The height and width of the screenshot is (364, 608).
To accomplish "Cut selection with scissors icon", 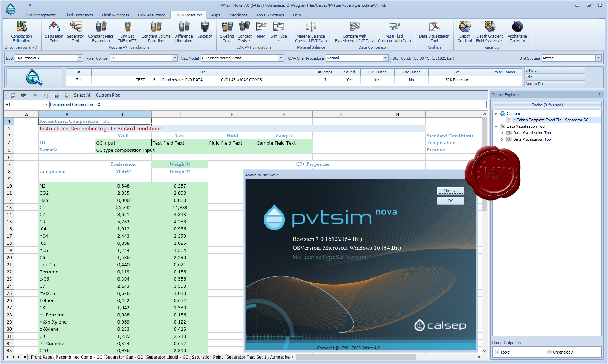I will pos(34,95).
